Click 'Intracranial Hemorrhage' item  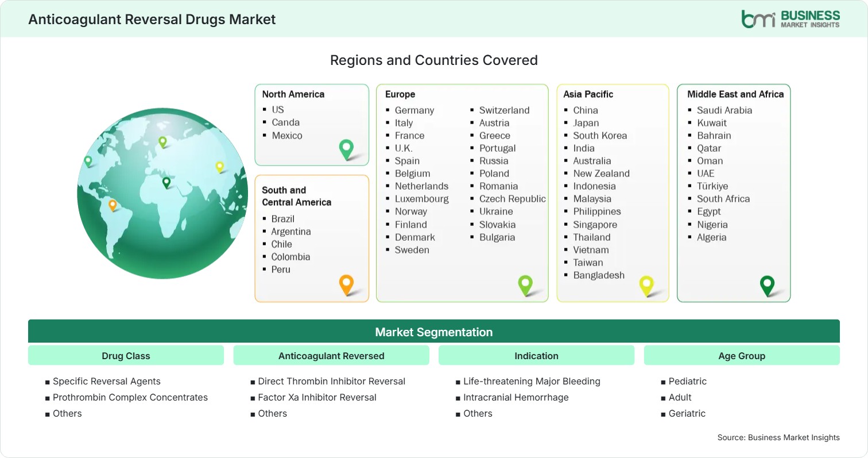pyautogui.click(x=516, y=397)
